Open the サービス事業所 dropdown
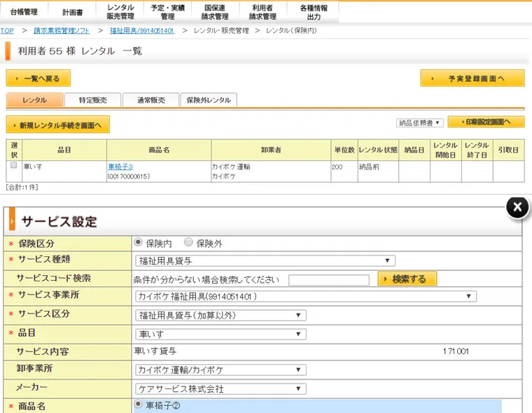This screenshot has width=532, height=413. 306,297
